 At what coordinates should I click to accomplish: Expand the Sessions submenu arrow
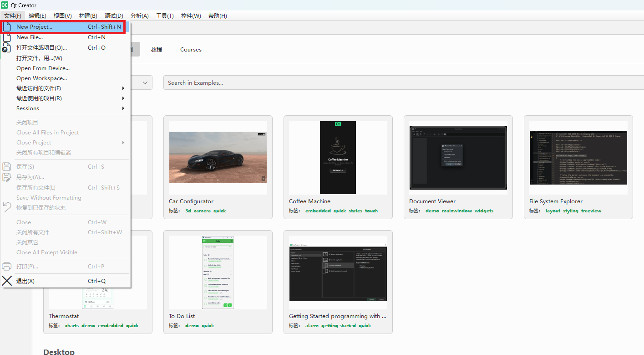point(123,108)
